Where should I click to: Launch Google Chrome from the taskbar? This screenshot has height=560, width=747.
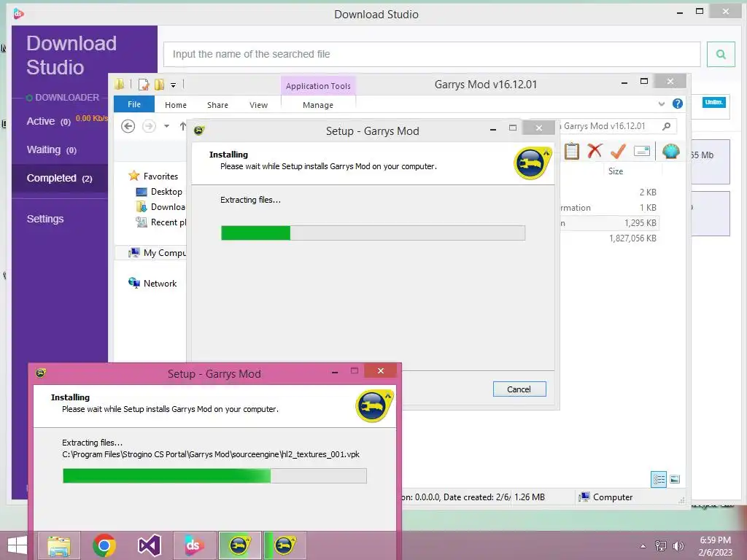pyautogui.click(x=104, y=545)
